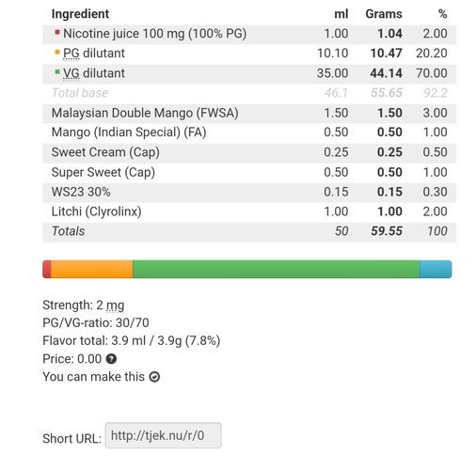Click the WS23 30% ingredient row
Viewport: 476px width, 470px height.
pos(249,192)
